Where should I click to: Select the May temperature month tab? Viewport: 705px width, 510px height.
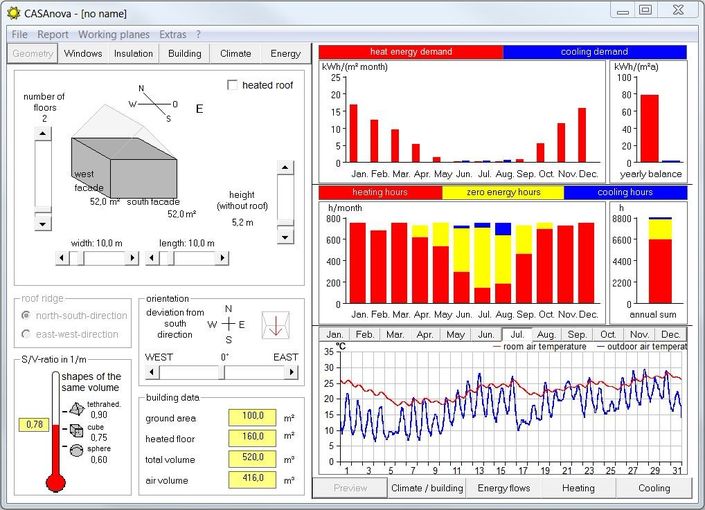pyautogui.click(x=455, y=334)
